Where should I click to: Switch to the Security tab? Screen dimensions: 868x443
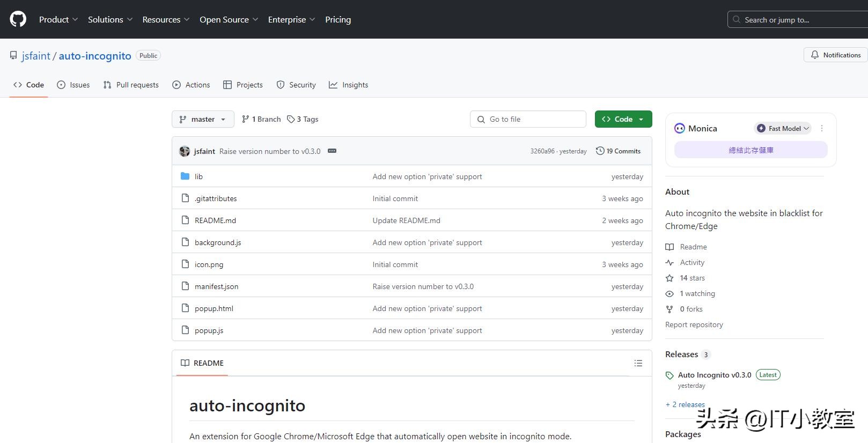(296, 85)
